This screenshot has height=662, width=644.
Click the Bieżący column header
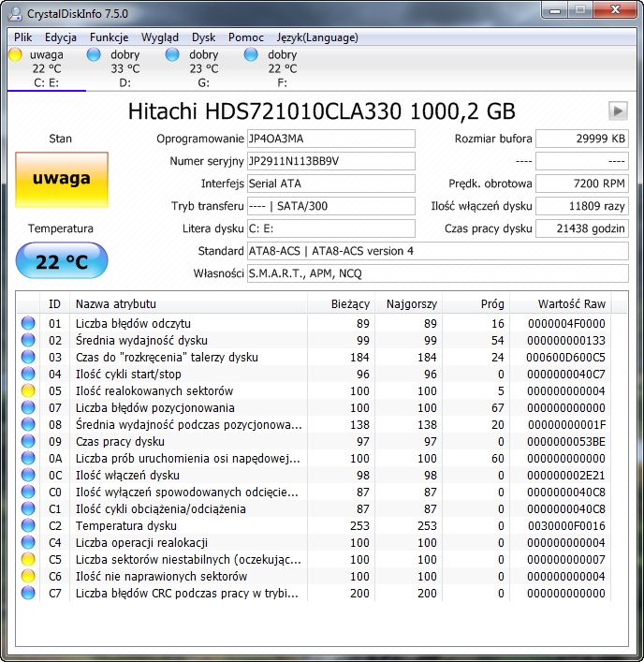tap(341, 304)
